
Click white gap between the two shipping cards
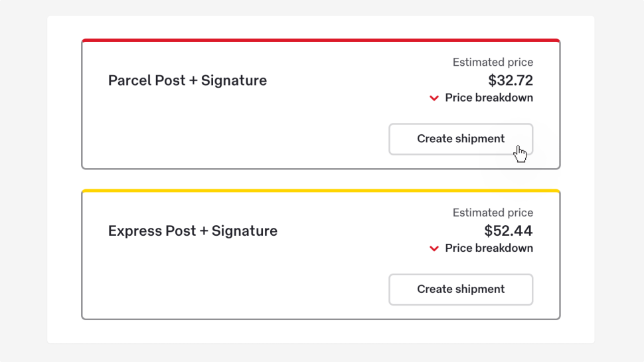321,179
